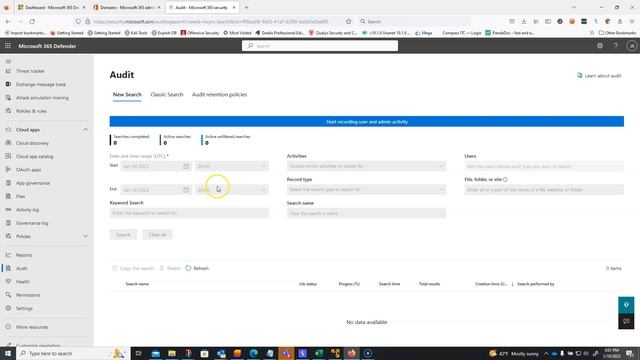640x360 pixels.
Task: Click the taskbar search box
Action: [x=73, y=353]
